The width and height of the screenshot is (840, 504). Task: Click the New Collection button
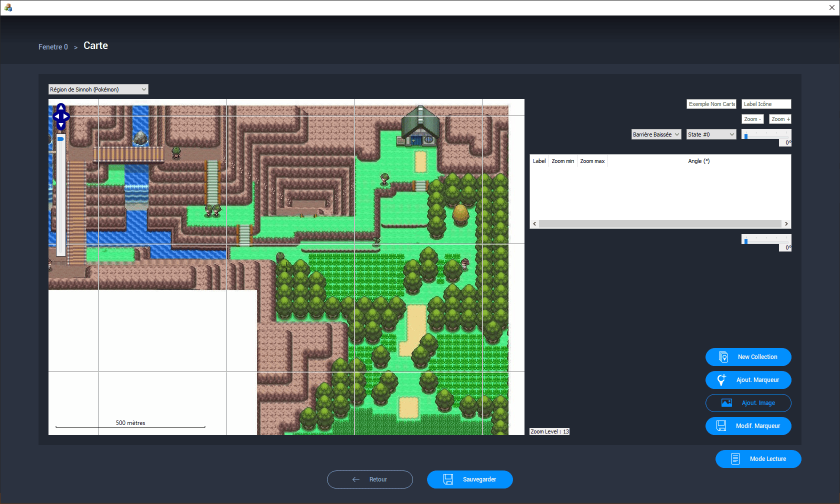(x=748, y=357)
